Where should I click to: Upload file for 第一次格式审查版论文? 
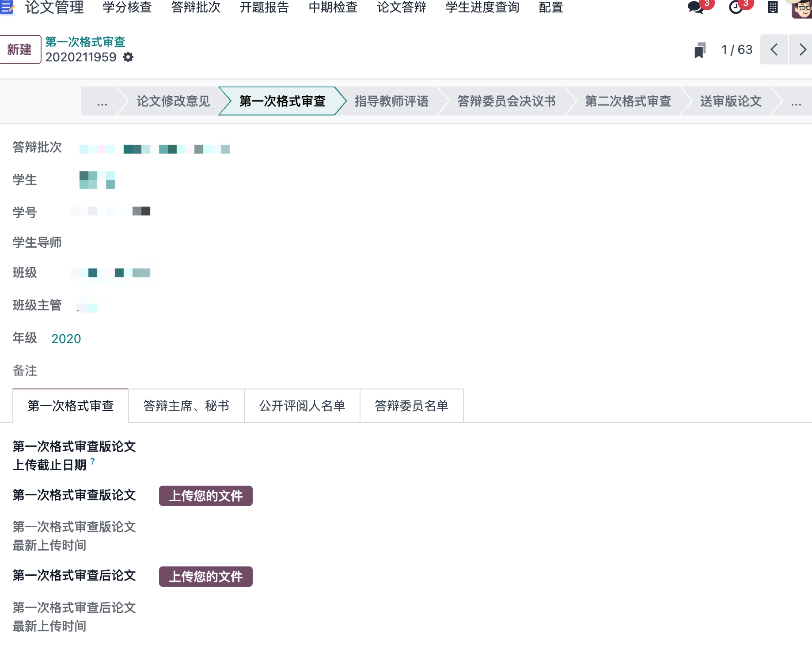(205, 496)
